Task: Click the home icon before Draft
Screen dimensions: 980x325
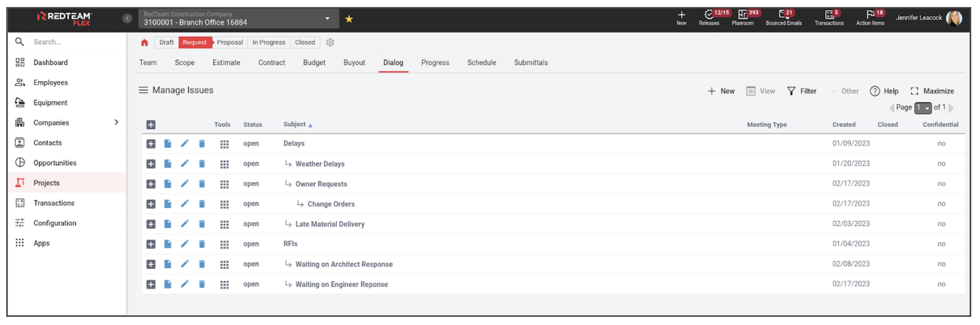Action: click(x=144, y=42)
